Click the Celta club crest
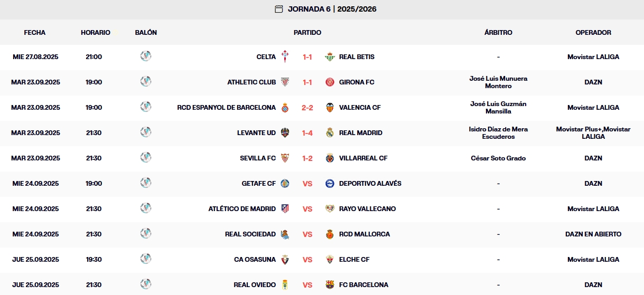Image resolution: width=644 pixels, height=295 pixels. (285, 56)
